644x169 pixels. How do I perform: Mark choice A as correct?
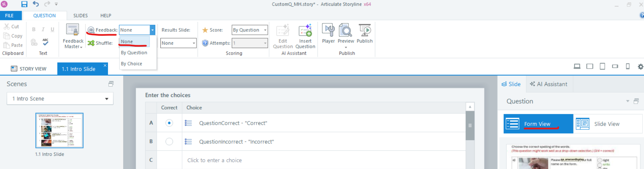click(x=169, y=123)
